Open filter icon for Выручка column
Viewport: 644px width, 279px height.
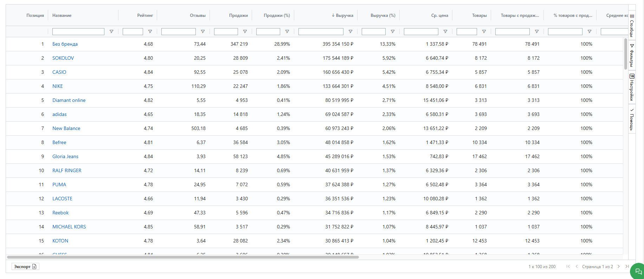pos(350,32)
